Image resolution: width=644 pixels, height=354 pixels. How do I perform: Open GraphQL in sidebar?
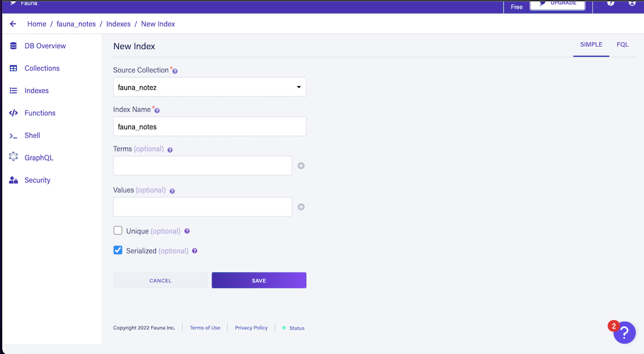[39, 158]
